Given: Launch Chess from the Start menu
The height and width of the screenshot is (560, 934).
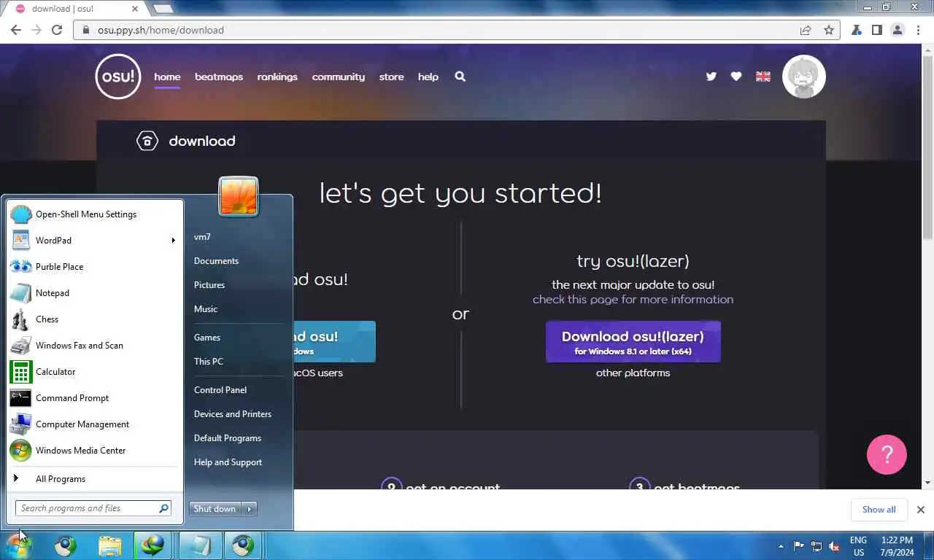Looking at the screenshot, I should pos(95,319).
